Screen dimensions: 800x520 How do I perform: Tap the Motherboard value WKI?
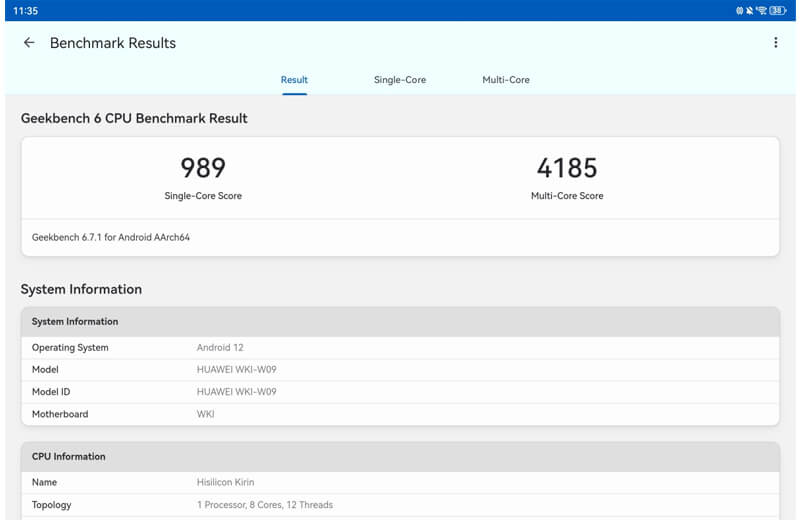[205, 414]
